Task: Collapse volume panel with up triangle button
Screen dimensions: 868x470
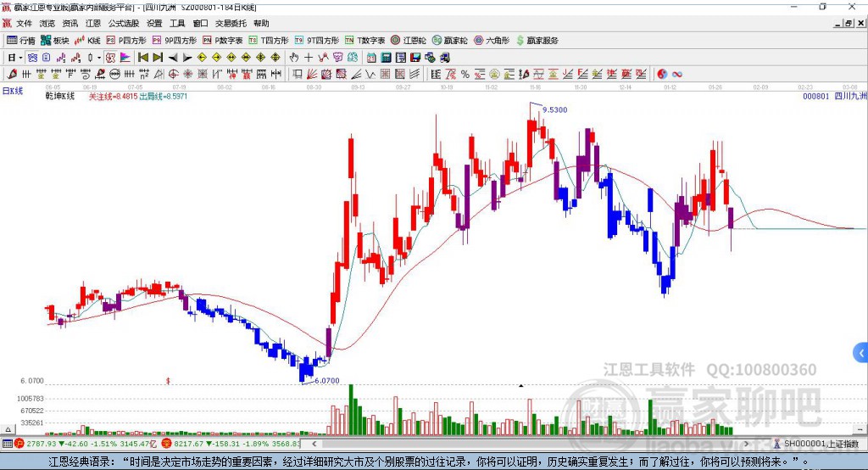Action: (x=8, y=429)
